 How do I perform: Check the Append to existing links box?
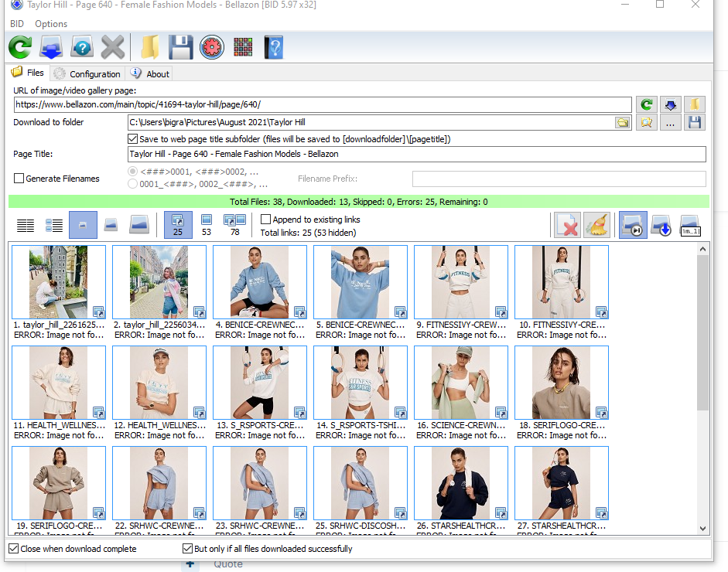(266, 220)
